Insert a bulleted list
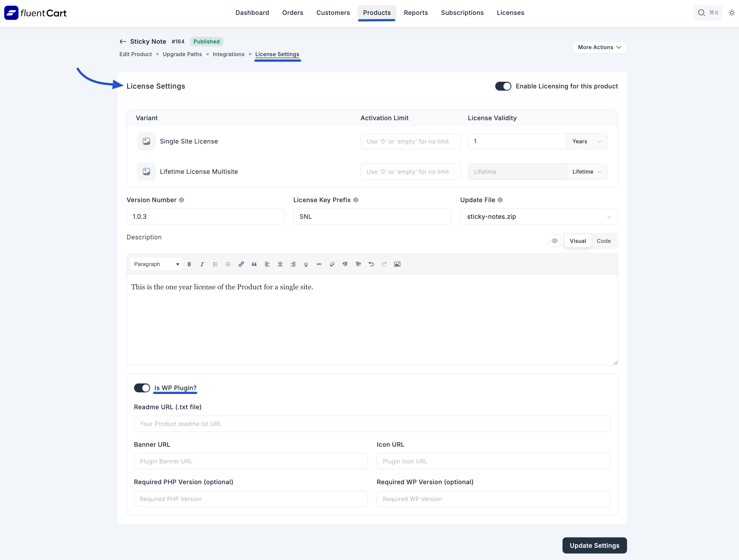The width and height of the screenshot is (739, 560). point(215,264)
